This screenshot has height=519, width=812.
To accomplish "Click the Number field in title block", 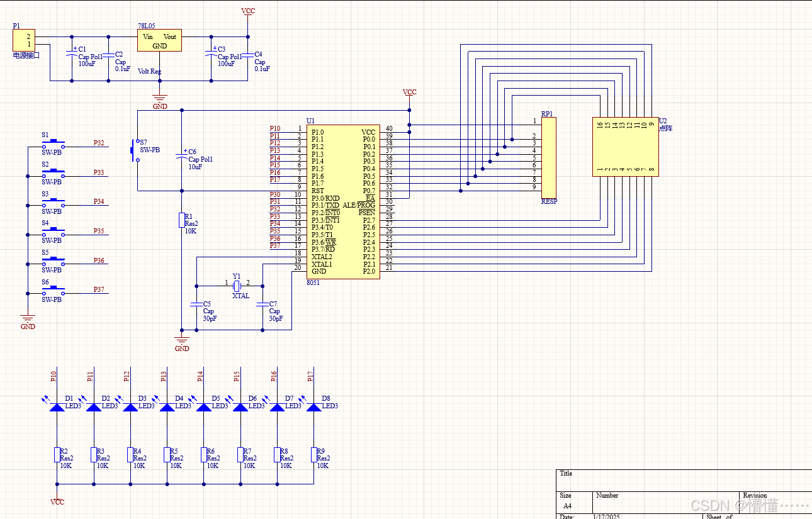I will tap(666, 503).
